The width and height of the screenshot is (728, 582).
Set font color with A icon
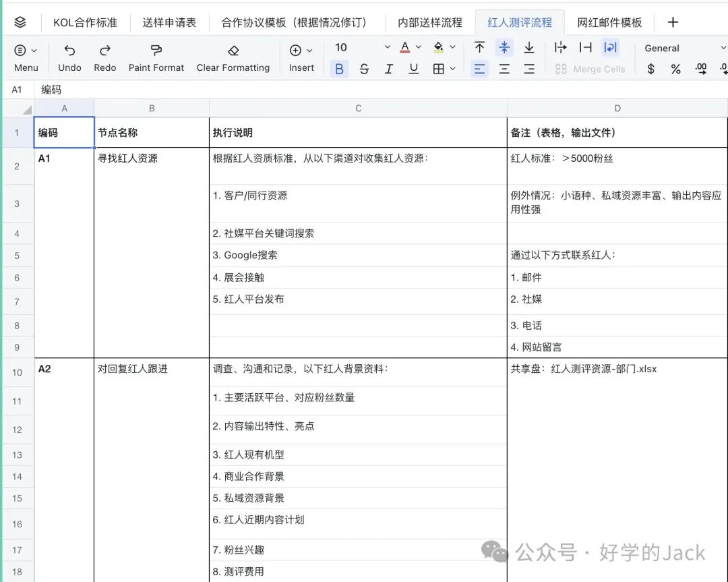click(405, 47)
